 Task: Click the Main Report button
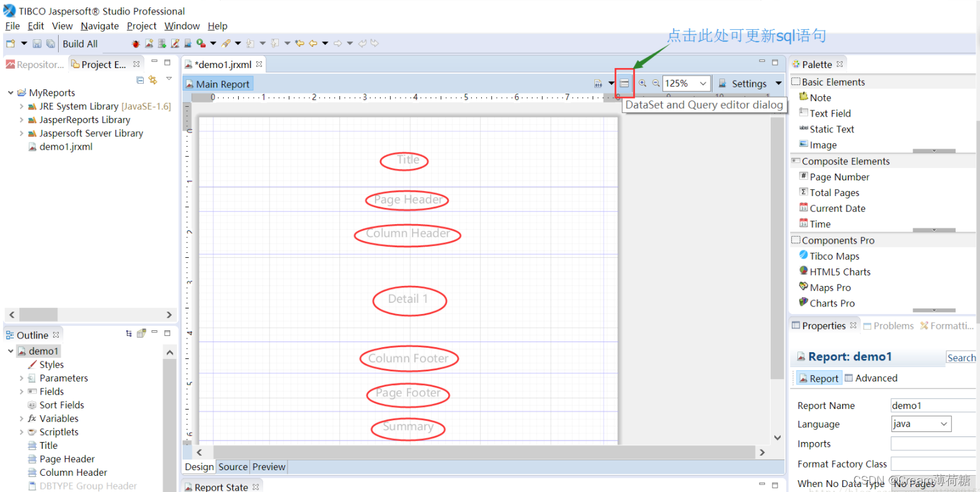[218, 84]
